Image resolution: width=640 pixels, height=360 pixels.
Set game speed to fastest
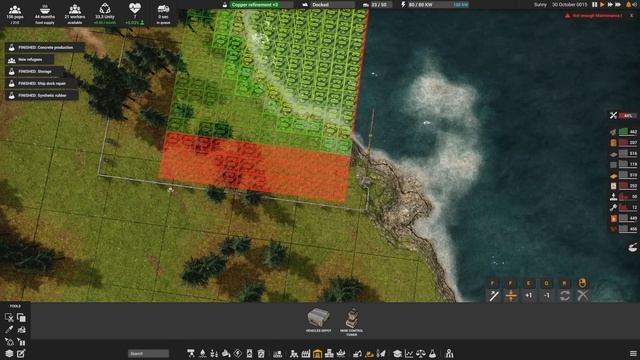[x=618, y=4]
